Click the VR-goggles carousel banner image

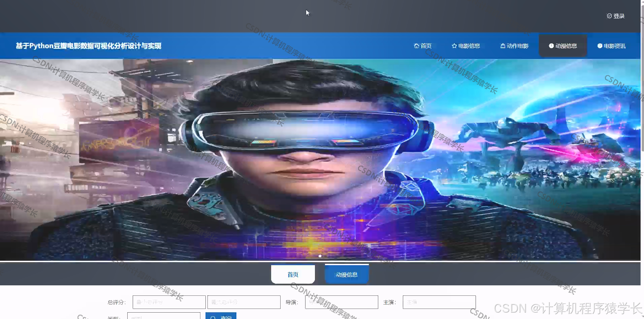[320, 159]
